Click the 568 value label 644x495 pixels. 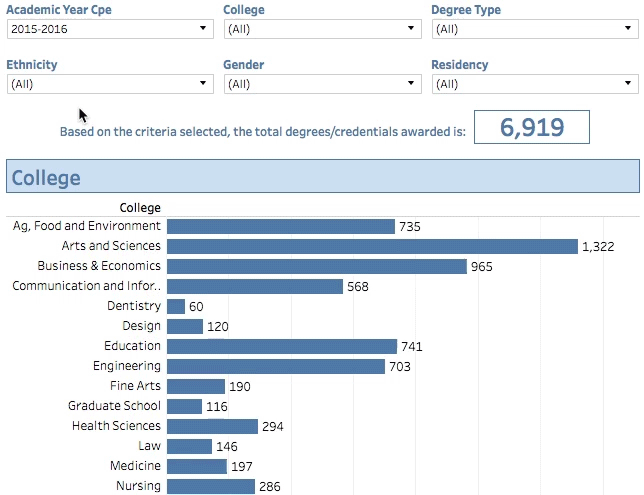point(358,287)
